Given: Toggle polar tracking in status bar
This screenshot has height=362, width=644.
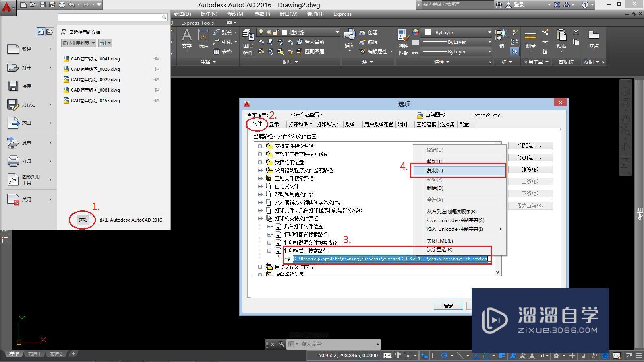Looking at the screenshot, I should click(444, 356).
